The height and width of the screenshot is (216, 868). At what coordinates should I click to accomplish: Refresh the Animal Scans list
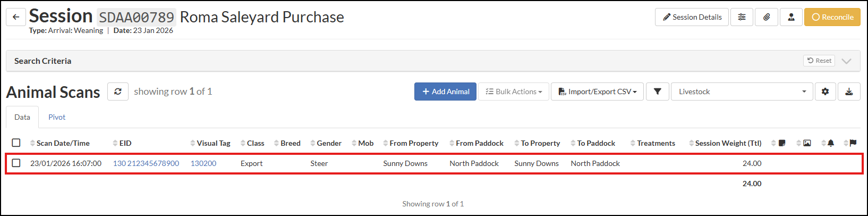tap(118, 92)
